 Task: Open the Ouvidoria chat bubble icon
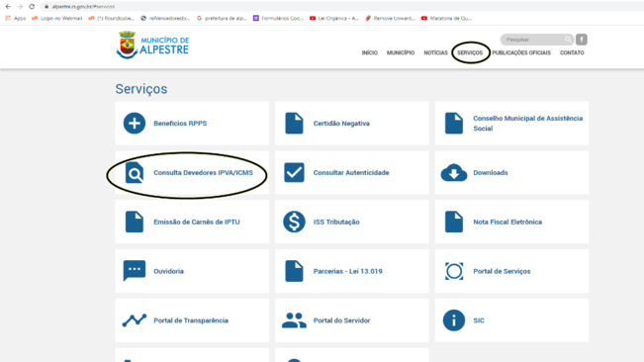(135, 270)
